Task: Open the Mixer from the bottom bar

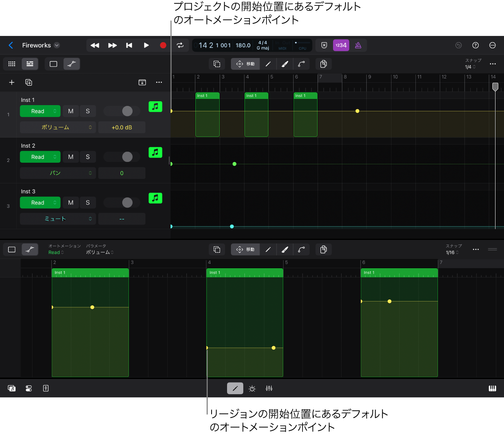Action: tap(269, 388)
